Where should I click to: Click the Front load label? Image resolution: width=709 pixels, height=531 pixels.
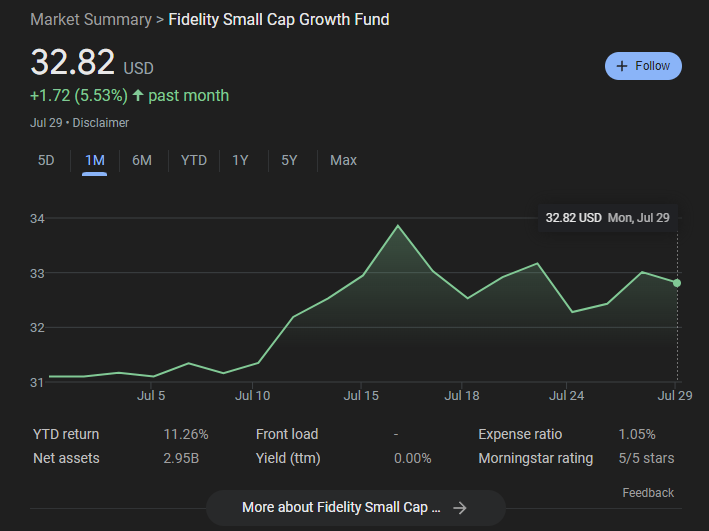pyautogui.click(x=287, y=434)
